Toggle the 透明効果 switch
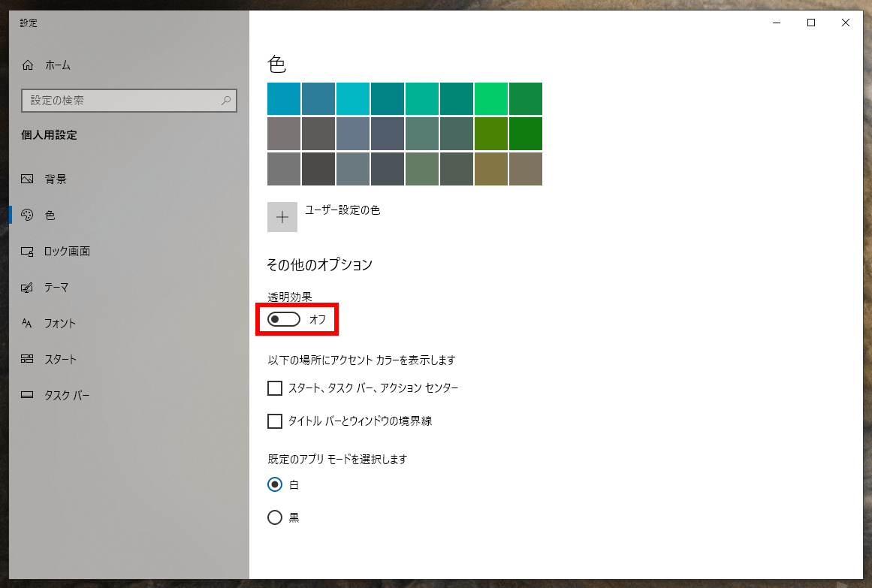Viewport: 872px width, 588px height. [x=284, y=319]
